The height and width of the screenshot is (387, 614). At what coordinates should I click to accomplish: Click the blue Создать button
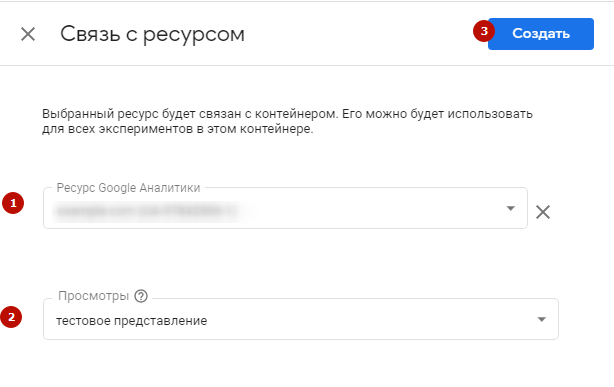(541, 34)
